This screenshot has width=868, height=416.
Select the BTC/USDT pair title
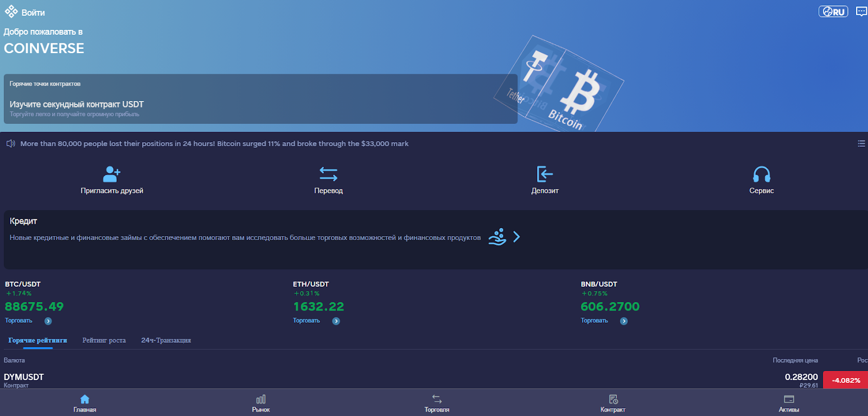(x=23, y=284)
